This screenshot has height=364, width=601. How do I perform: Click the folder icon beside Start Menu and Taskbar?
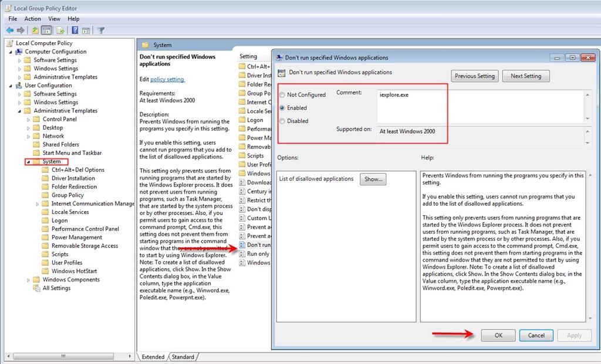pyautogui.click(x=36, y=153)
